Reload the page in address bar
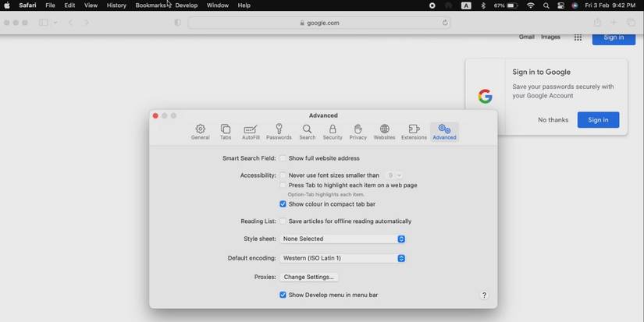This screenshot has height=322, width=644. [445, 23]
